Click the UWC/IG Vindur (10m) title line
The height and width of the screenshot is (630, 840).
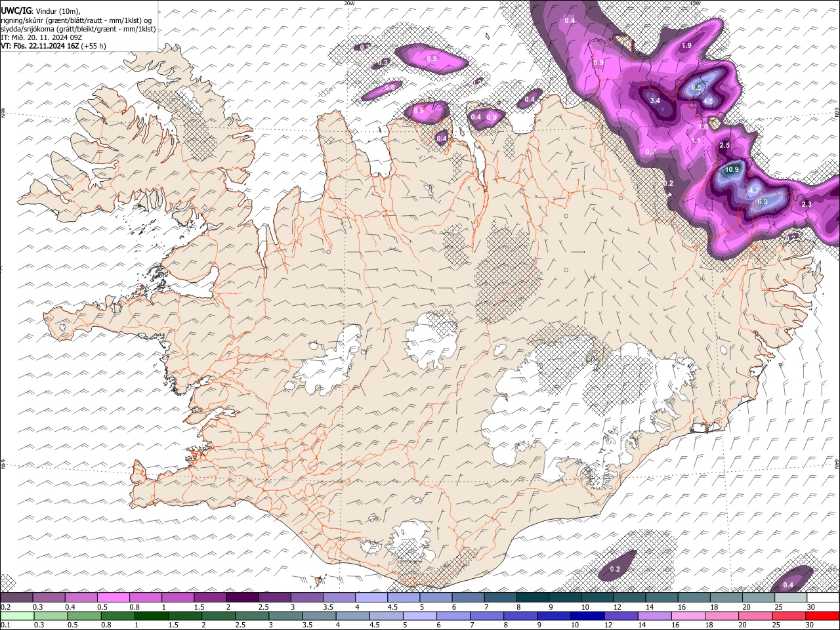click(x=41, y=10)
